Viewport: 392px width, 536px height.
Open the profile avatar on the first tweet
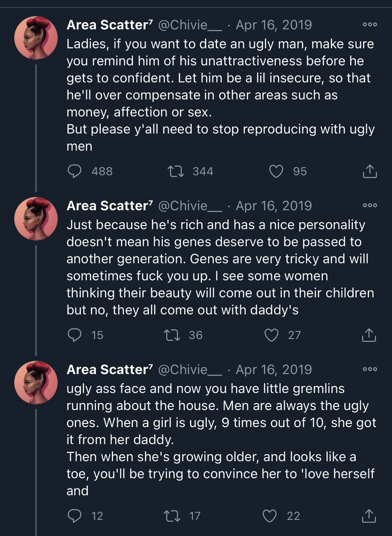coord(36,38)
